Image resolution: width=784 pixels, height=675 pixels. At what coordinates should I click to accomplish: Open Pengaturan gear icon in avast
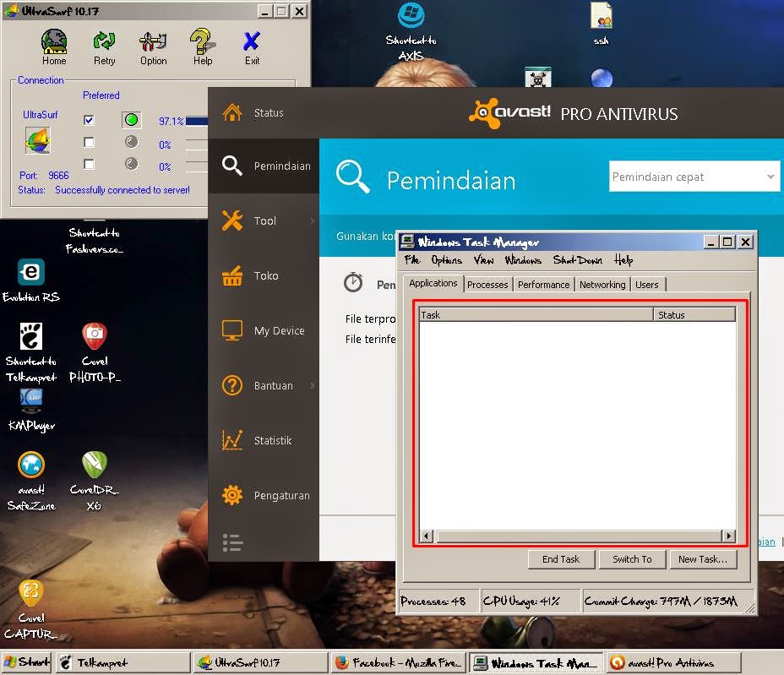231,495
